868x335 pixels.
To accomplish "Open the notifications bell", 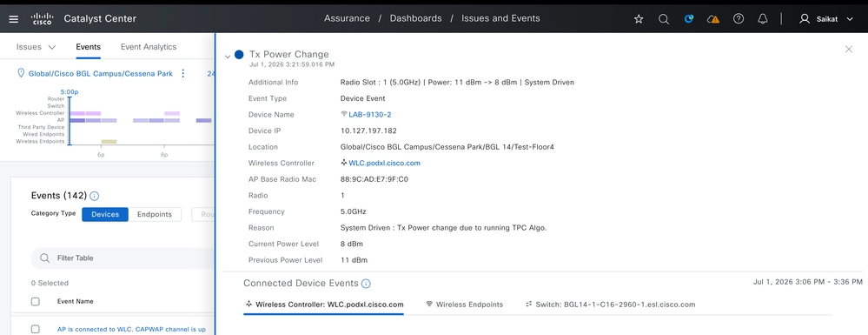I will point(763,19).
